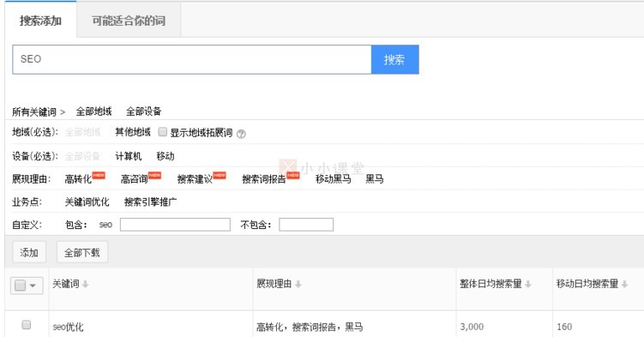Screen dimensions: 644x337
Task: Click the 全部下载 button
Action: [x=82, y=252]
